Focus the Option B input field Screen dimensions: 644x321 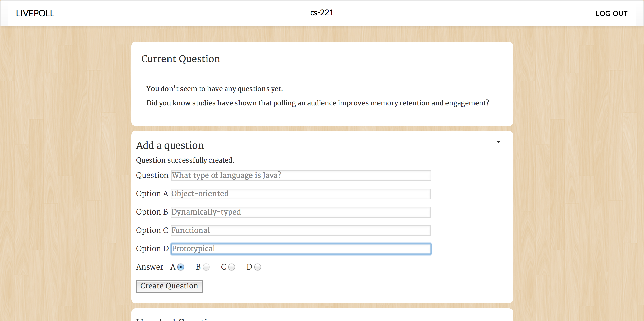(300, 212)
